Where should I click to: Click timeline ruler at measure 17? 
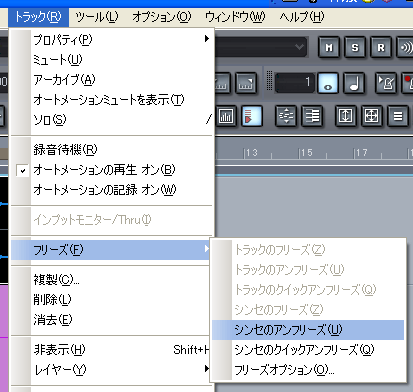coord(361,153)
